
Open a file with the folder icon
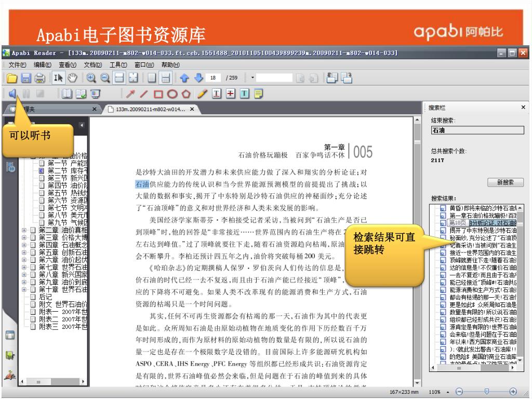pos(12,78)
